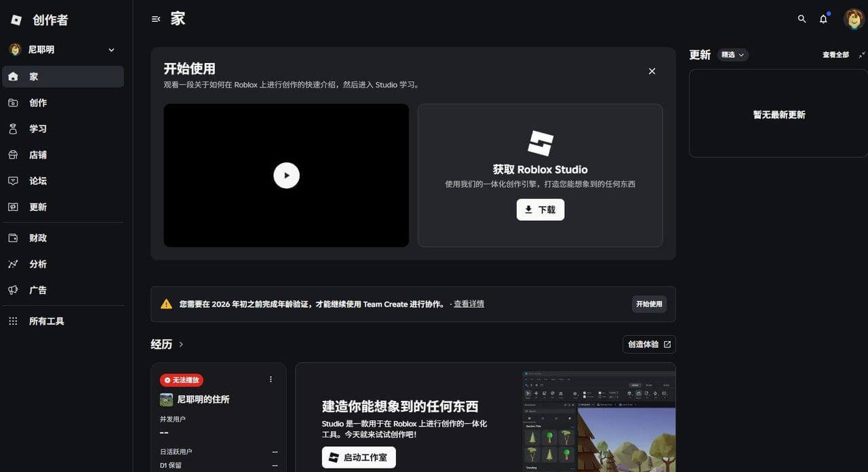Screen dimensions: 868x472
Task: Open 创作 in the sidebar
Action: point(63,103)
